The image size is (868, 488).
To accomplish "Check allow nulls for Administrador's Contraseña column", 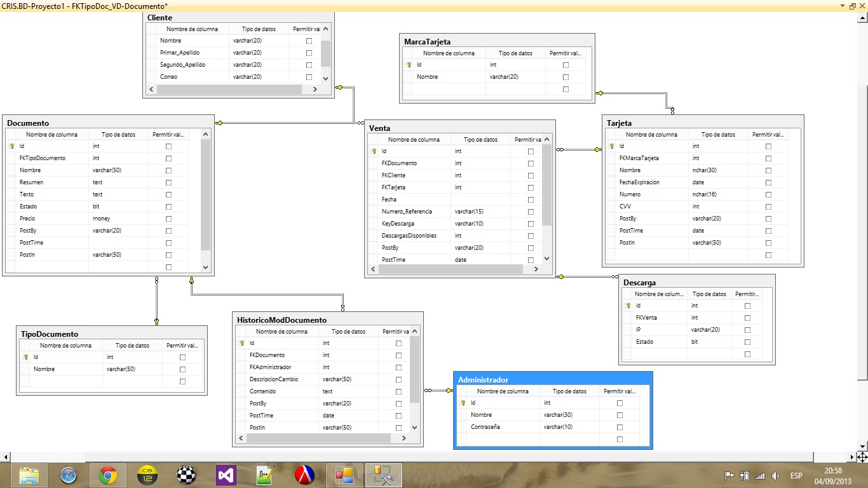I will coord(619,427).
